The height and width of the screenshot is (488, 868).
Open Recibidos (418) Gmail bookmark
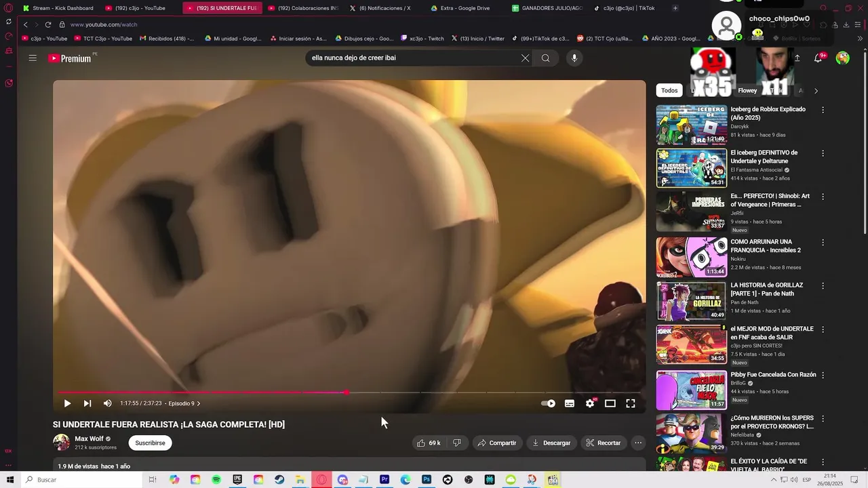click(167, 39)
